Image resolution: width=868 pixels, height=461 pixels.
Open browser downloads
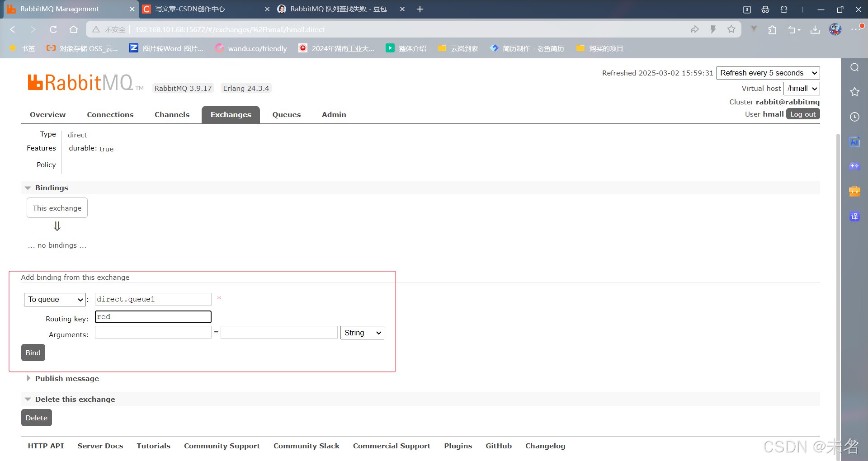[x=815, y=30]
